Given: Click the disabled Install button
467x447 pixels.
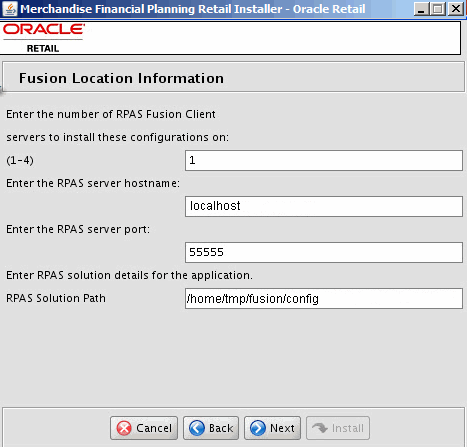Looking at the screenshot, I should pyautogui.click(x=338, y=428).
